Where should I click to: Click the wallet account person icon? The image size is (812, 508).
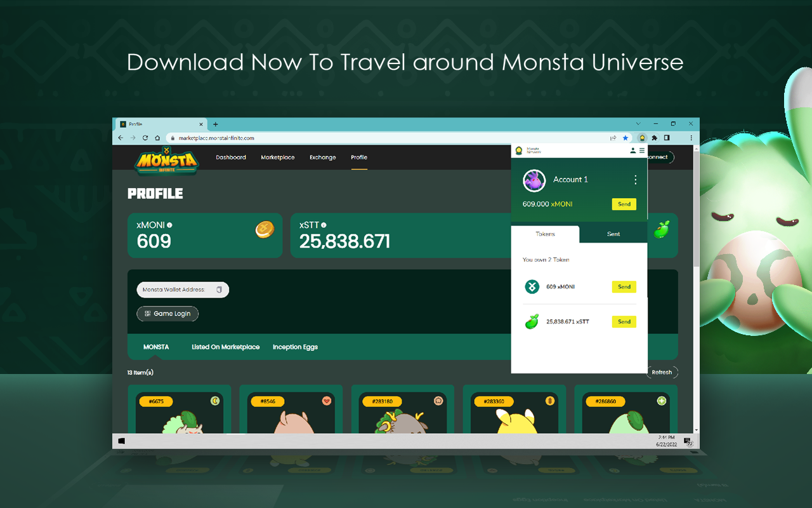tap(632, 150)
